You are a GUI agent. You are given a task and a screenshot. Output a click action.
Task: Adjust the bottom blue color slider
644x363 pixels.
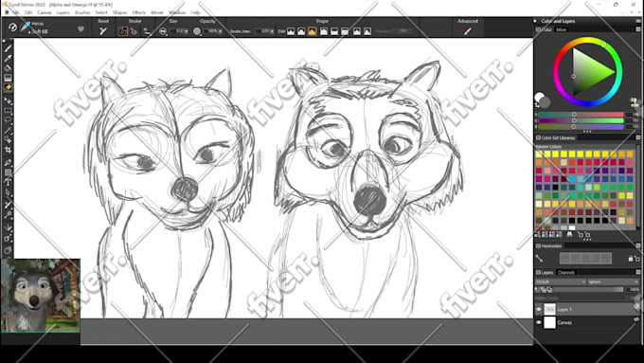pos(581,127)
